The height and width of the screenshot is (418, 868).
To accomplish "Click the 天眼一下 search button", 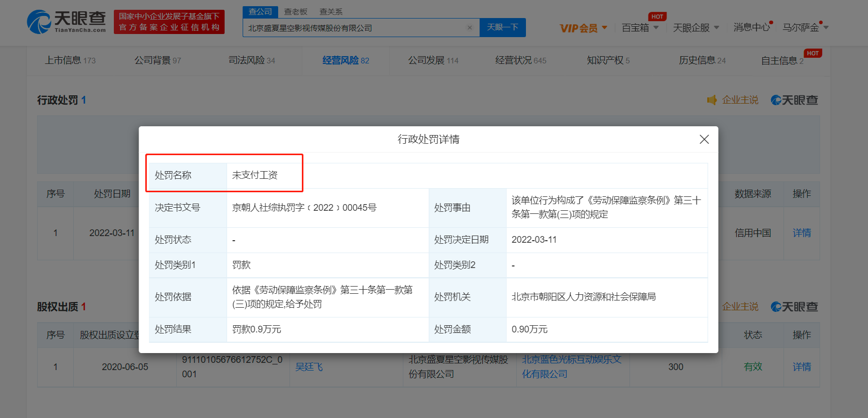I will (x=503, y=27).
